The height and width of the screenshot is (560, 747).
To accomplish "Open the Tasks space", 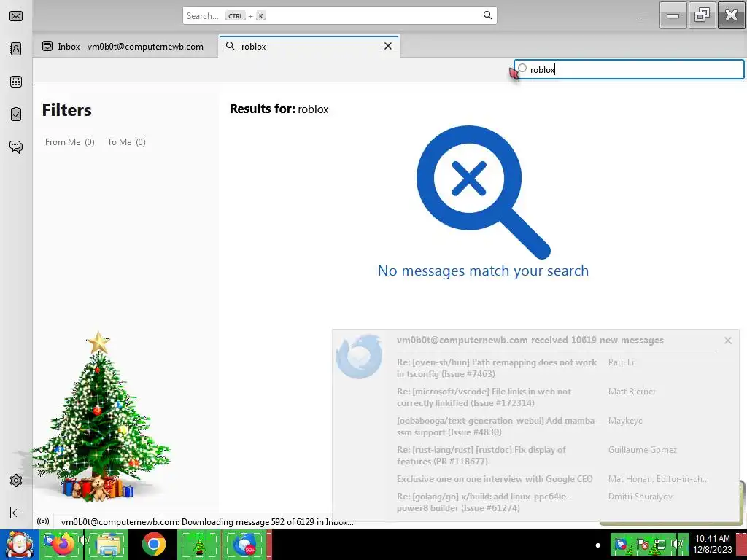I will tap(16, 114).
